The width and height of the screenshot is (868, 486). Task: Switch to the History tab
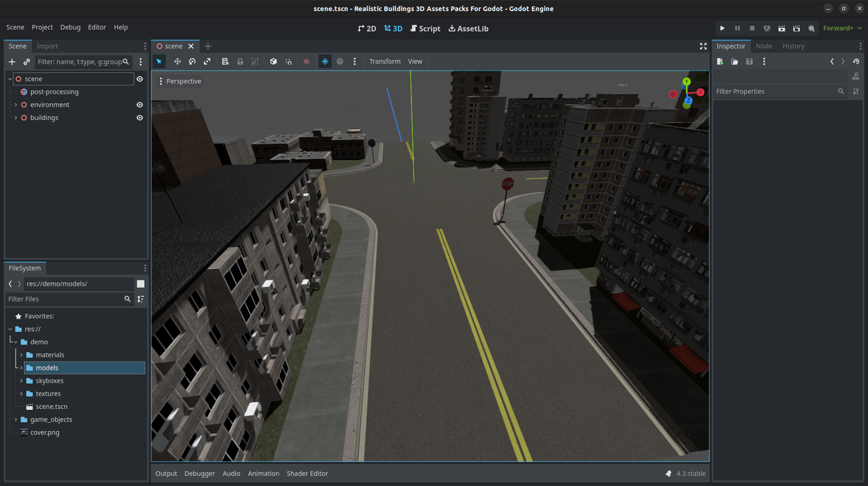point(793,46)
